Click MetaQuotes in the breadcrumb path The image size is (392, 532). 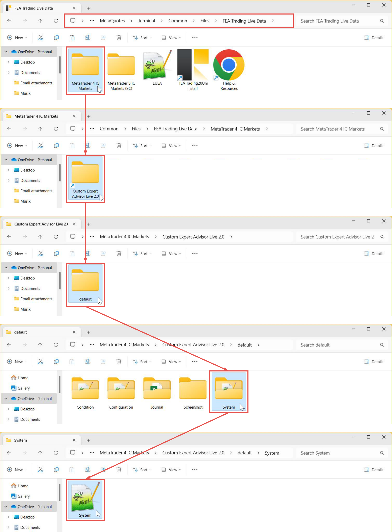112,21
